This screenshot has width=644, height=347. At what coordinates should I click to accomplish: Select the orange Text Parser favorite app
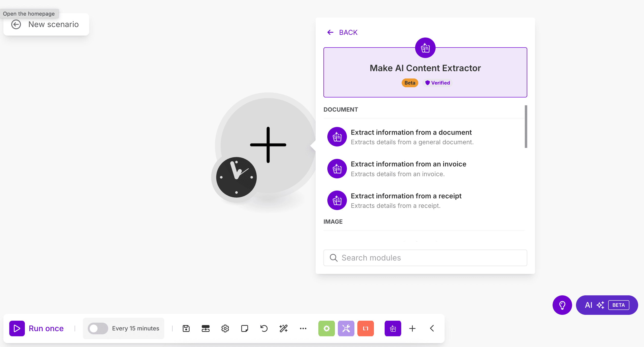click(365, 328)
